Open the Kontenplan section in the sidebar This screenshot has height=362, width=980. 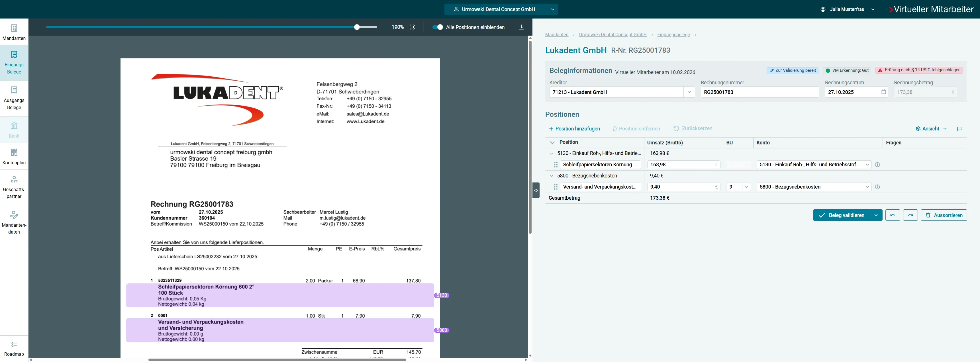14,156
